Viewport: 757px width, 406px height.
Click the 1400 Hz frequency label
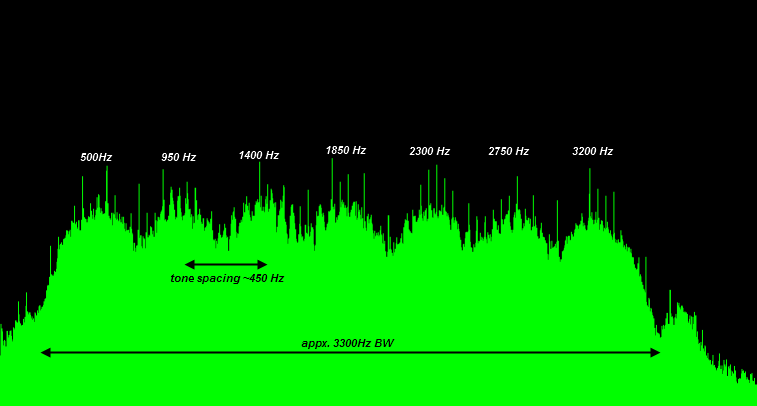click(x=258, y=156)
